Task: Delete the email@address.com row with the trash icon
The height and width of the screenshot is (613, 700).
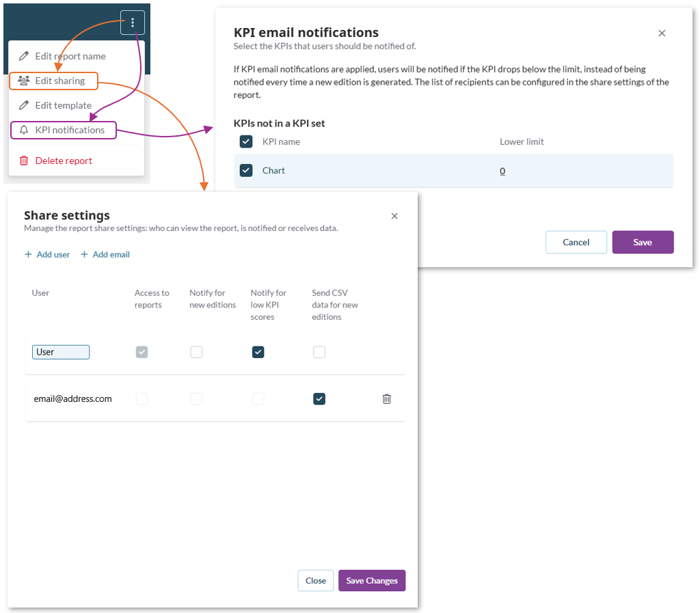Action: click(387, 399)
